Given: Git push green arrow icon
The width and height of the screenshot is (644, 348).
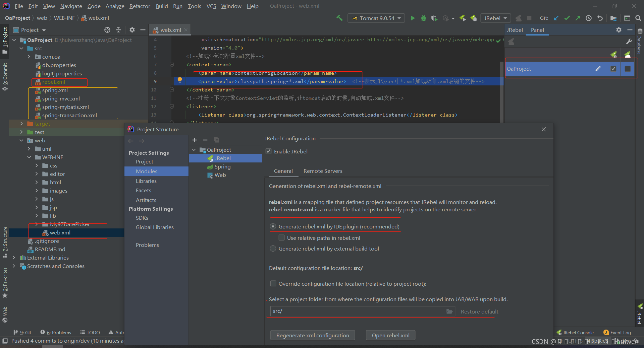Looking at the screenshot, I should click(x=578, y=18).
